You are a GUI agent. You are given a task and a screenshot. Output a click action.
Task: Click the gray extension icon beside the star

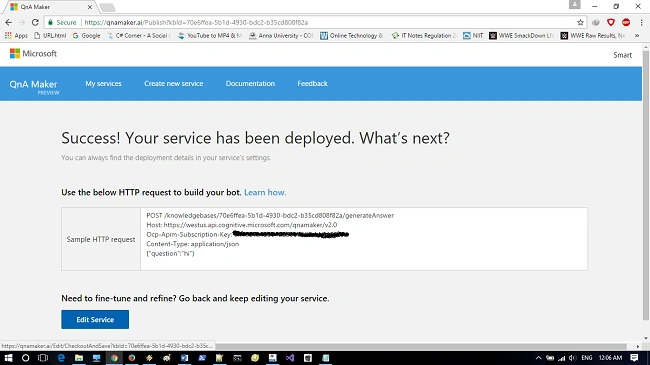click(596, 22)
